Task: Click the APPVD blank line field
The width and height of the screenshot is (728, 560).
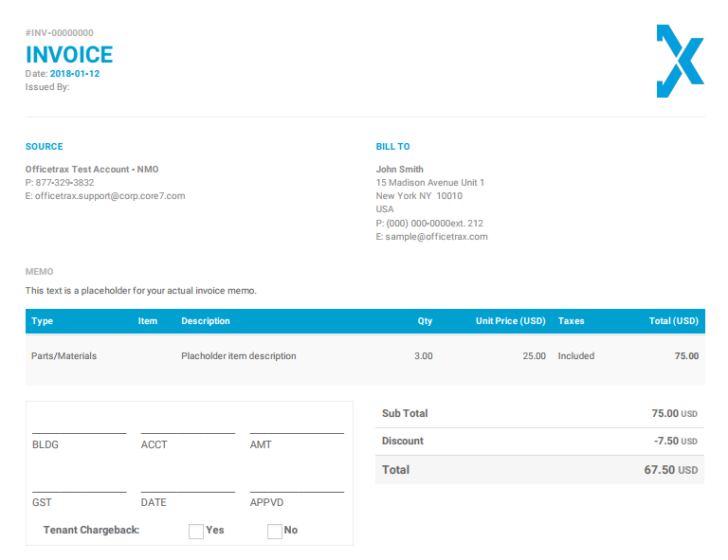Action: [297, 485]
